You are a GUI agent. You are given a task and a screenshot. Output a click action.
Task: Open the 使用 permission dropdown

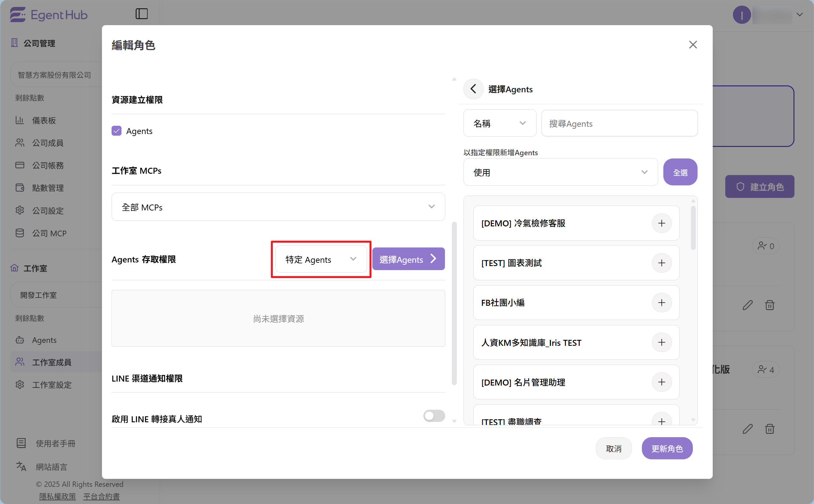(x=560, y=172)
